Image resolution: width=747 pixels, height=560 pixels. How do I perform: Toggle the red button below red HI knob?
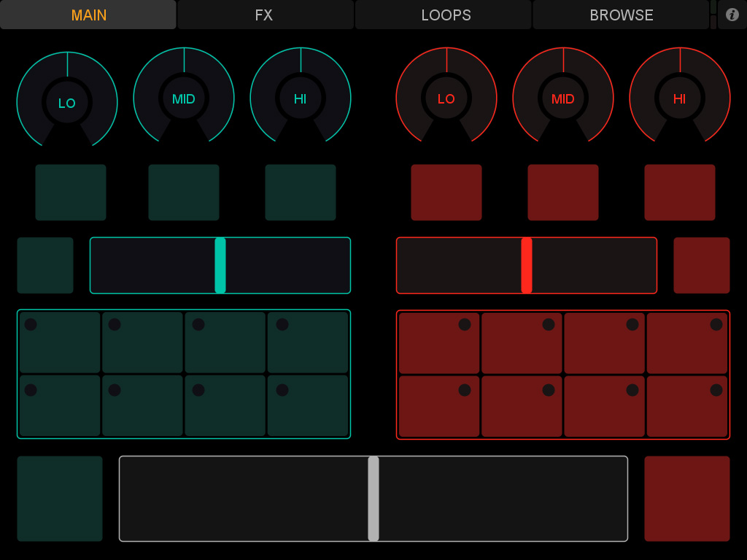coord(680,192)
